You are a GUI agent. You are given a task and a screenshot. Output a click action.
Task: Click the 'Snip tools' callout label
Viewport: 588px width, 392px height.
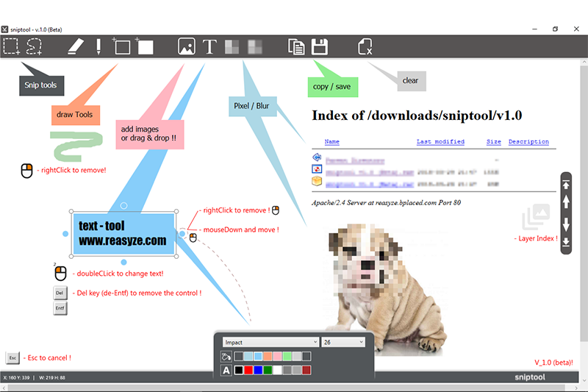(41, 85)
